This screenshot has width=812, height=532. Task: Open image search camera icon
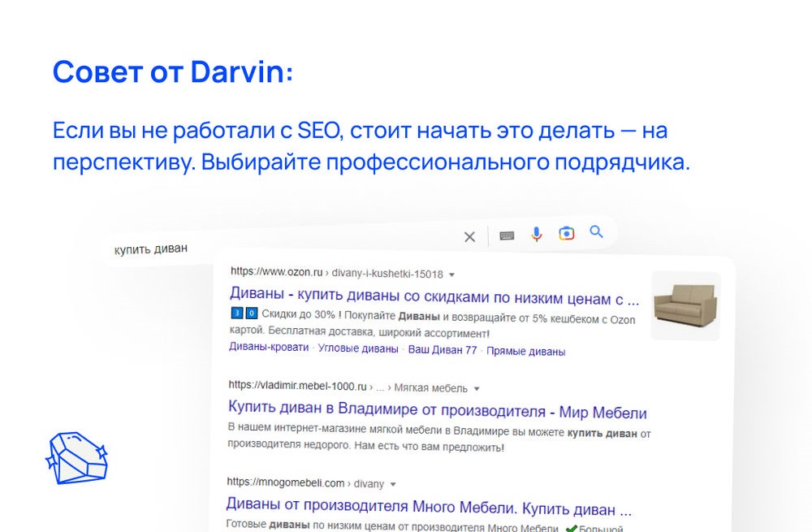pos(567,234)
